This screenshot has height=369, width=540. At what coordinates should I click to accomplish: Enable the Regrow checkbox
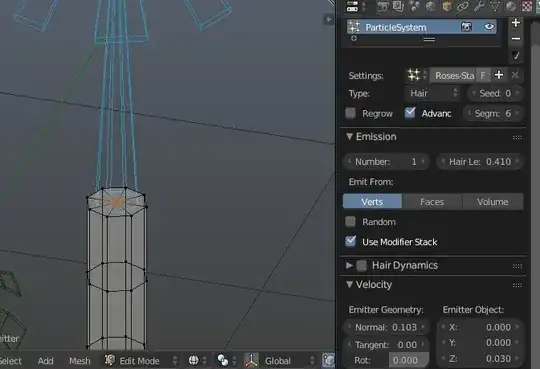coord(350,113)
